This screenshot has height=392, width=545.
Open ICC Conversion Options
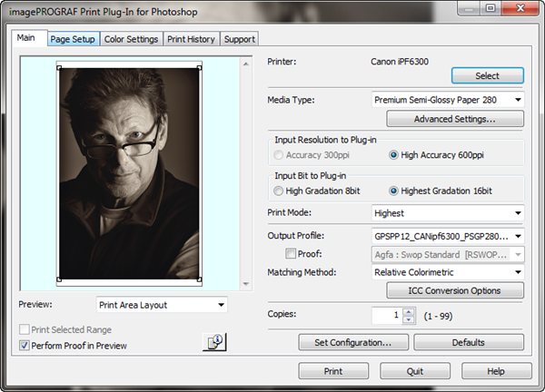point(454,291)
